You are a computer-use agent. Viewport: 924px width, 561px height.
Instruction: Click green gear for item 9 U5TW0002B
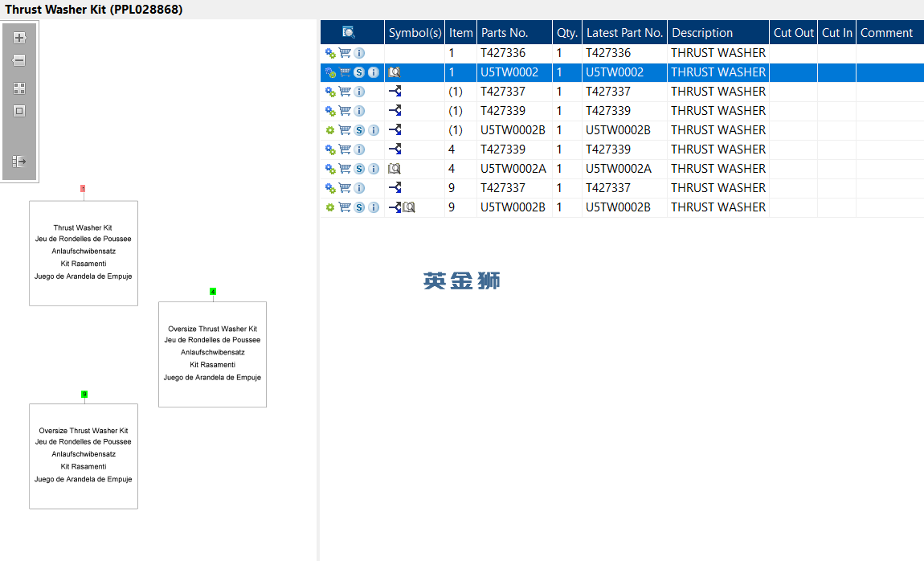coord(330,207)
